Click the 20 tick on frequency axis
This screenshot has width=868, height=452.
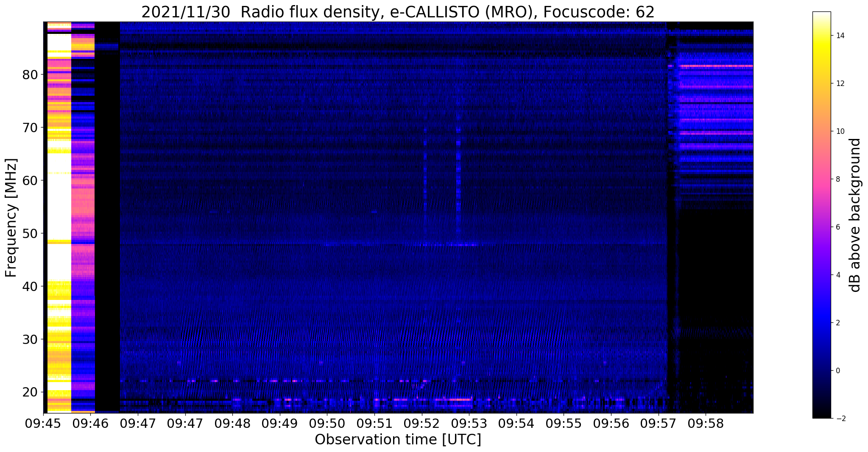coord(31,393)
